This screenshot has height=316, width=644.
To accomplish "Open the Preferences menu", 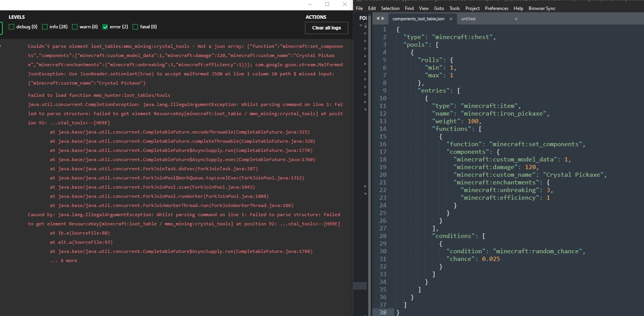I will pyautogui.click(x=497, y=8).
